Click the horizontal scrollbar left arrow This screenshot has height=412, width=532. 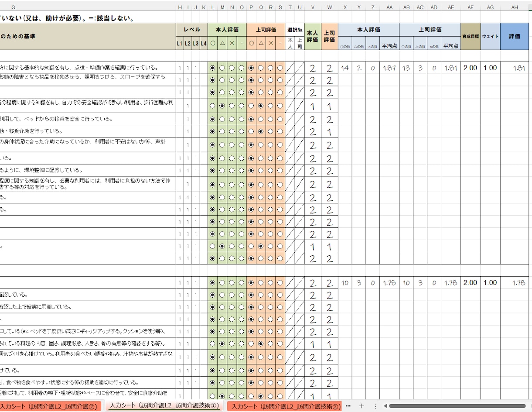(385, 406)
